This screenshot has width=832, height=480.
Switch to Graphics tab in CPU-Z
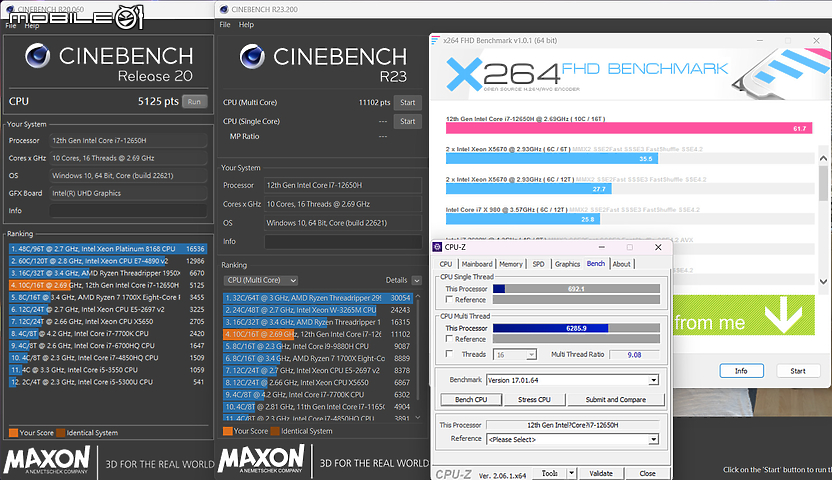[x=567, y=264]
